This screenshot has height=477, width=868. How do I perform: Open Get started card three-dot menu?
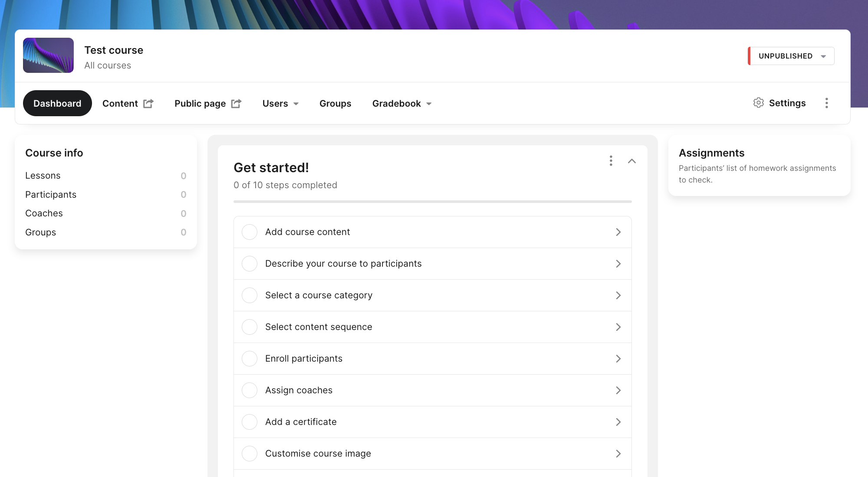point(611,161)
